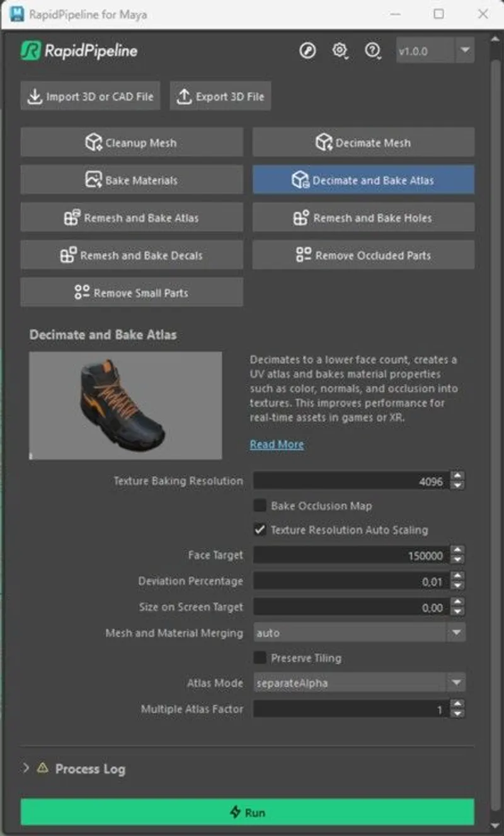Select the Decimate Mesh tool
504x836 pixels.
coord(363,142)
